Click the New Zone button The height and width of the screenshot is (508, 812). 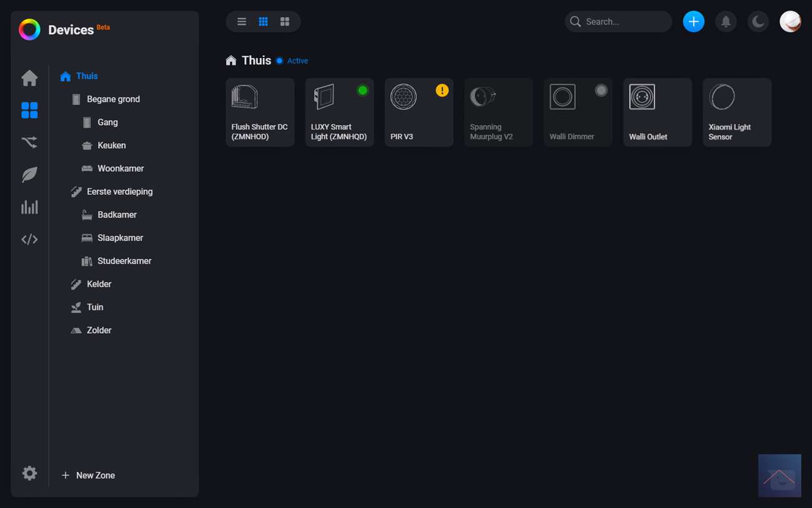pos(89,476)
